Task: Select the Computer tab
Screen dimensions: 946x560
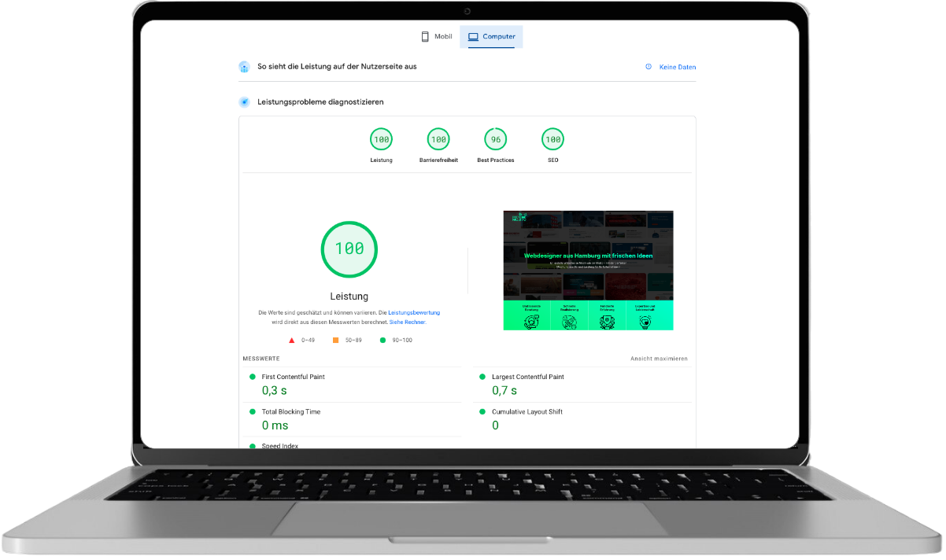Action: (x=491, y=37)
